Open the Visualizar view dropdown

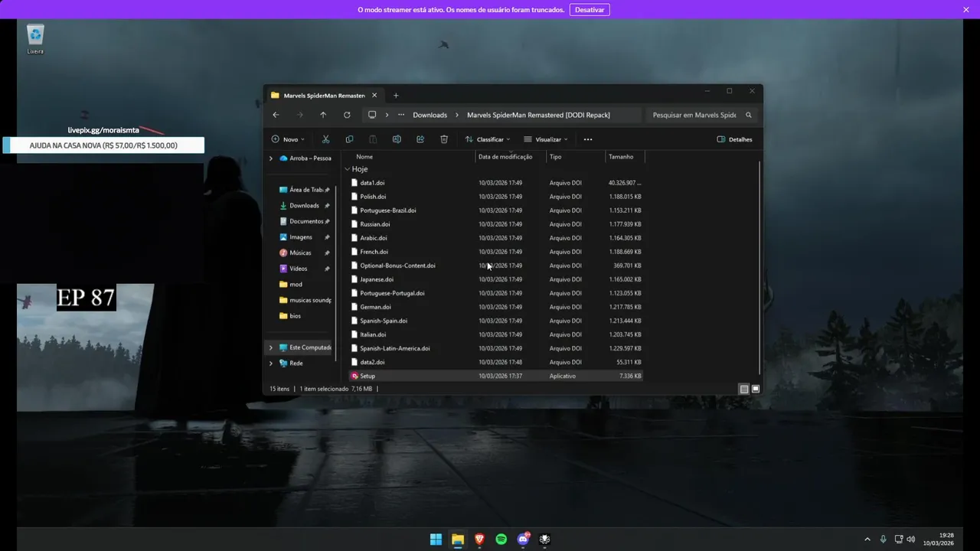point(546,139)
